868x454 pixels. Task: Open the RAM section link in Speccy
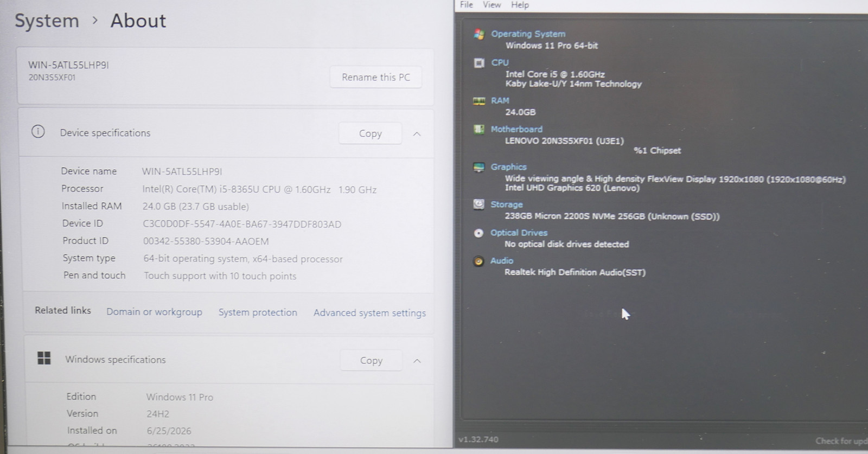pyautogui.click(x=500, y=100)
